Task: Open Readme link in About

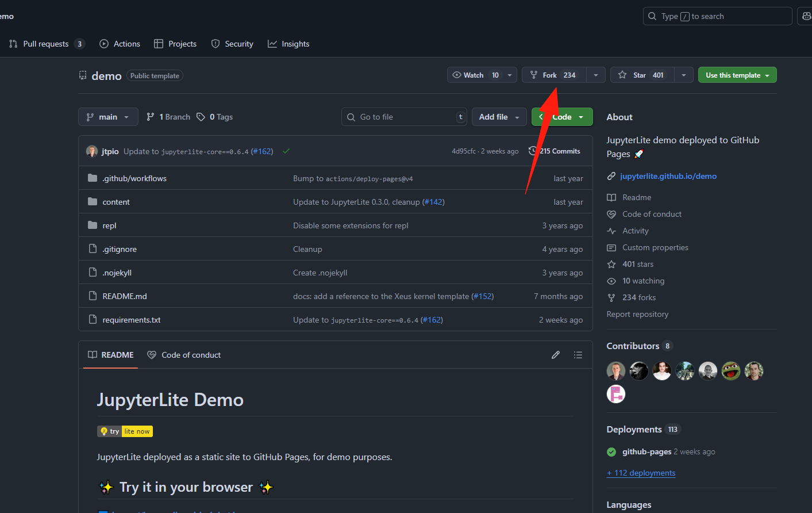Action: (x=637, y=197)
